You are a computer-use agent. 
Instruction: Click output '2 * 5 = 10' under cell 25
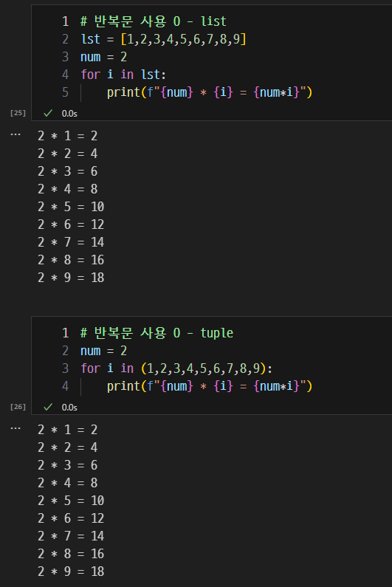pyautogui.click(x=71, y=207)
